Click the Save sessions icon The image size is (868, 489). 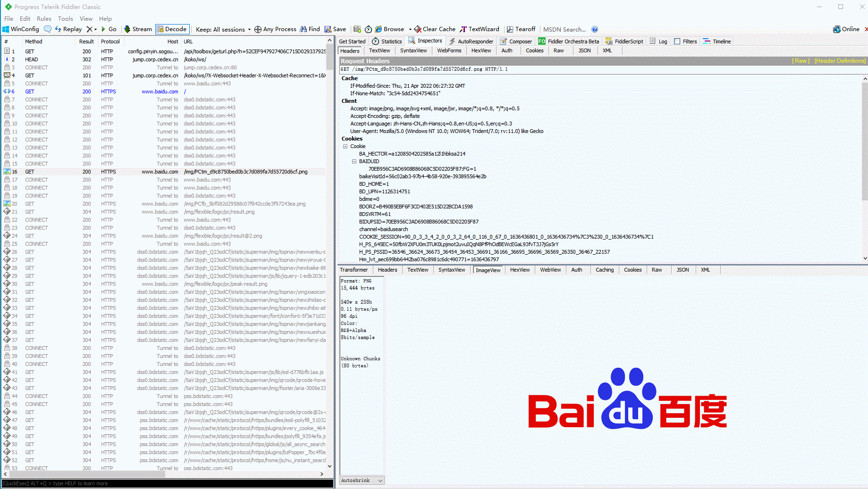tap(335, 29)
